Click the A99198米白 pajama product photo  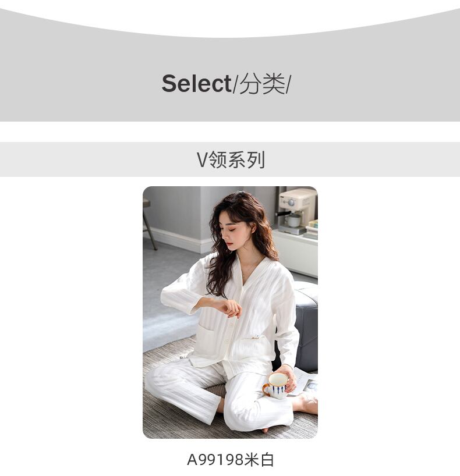click(230, 312)
